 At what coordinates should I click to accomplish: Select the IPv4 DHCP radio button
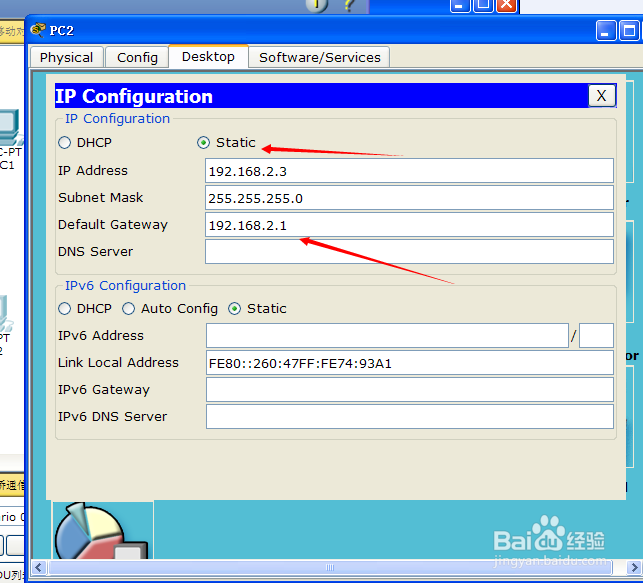64,143
